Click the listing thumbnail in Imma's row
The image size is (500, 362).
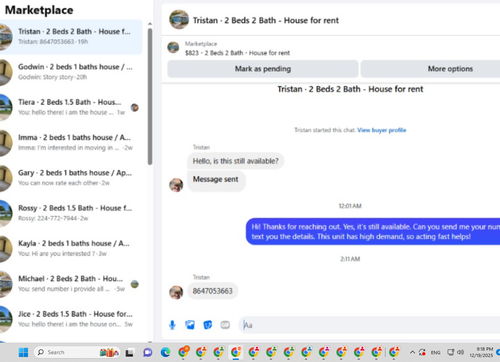pyautogui.click(x=6, y=143)
